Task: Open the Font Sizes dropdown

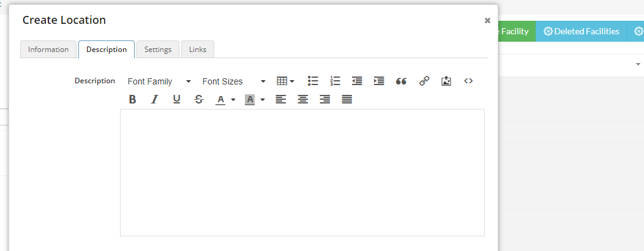Action: 234,81
